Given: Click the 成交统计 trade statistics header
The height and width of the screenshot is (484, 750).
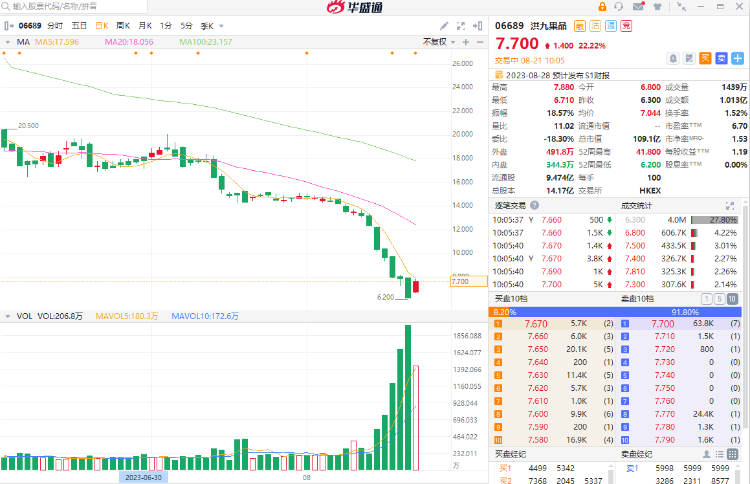Looking at the screenshot, I should pos(636,206).
